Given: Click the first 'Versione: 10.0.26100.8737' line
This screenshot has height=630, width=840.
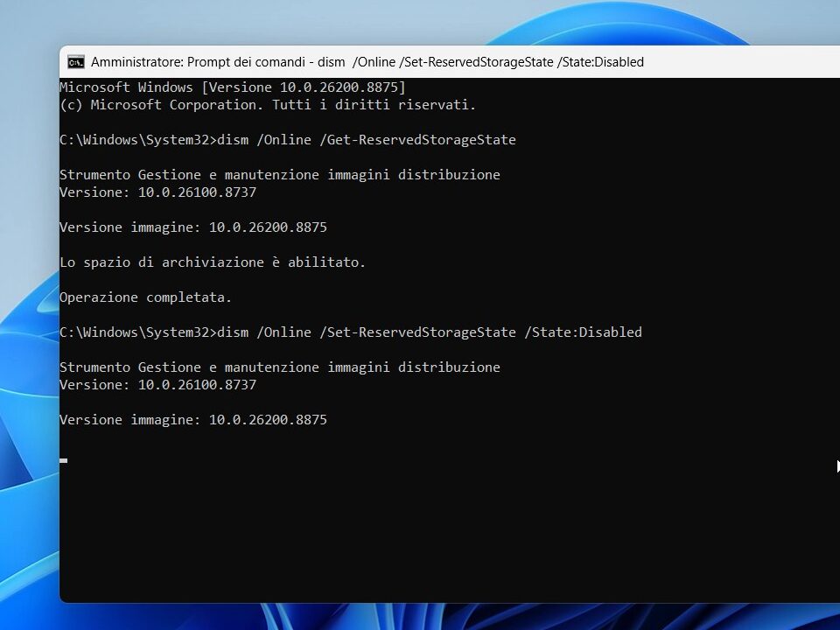Looking at the screenshot, I should [158, 192].
